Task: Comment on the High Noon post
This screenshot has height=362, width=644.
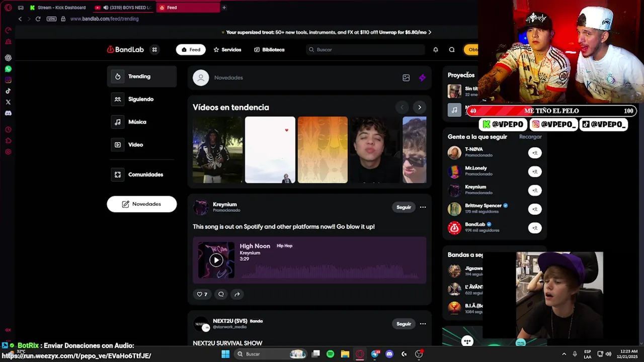Action: tap(221, 294)
